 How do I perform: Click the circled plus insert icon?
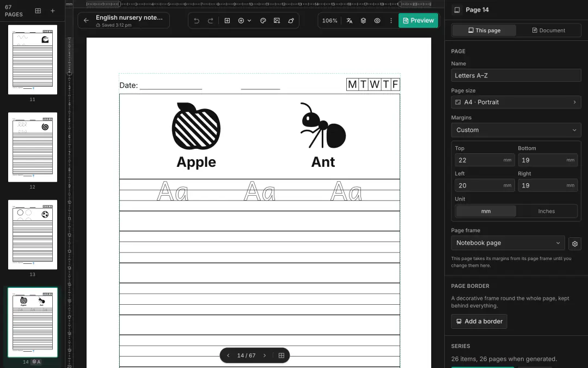pos(241,21)
